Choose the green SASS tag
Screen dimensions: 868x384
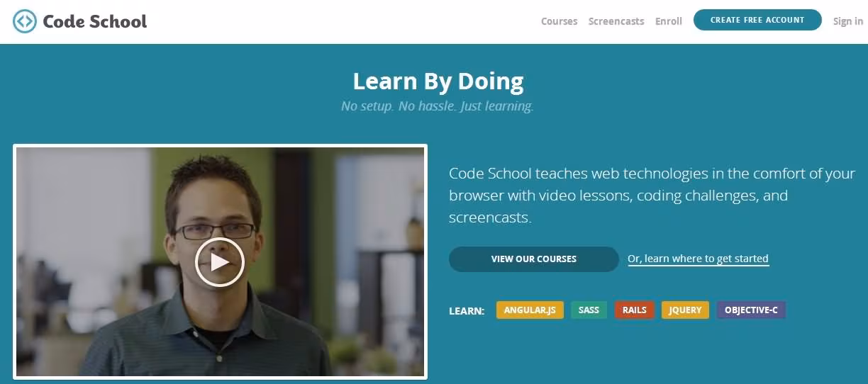coord(589,310)
